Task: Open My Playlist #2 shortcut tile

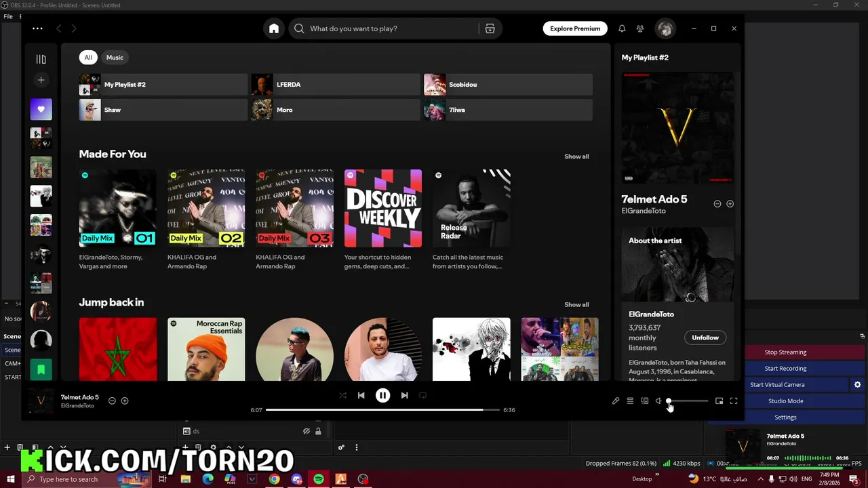Action: click(x=163, y=85)
